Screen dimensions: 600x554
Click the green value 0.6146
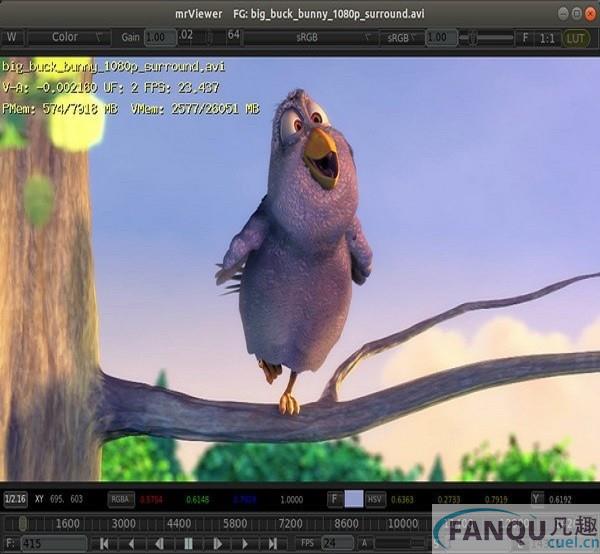(198, 500)
